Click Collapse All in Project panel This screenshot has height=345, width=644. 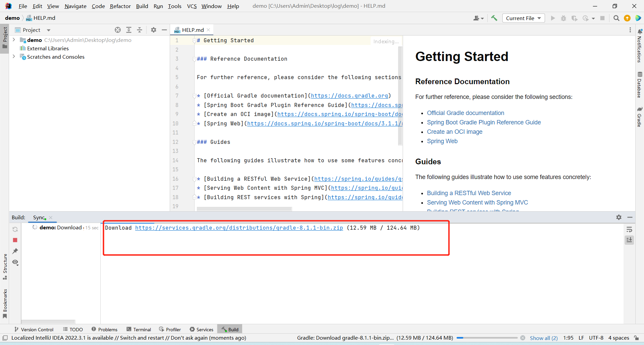pos(140,30)
